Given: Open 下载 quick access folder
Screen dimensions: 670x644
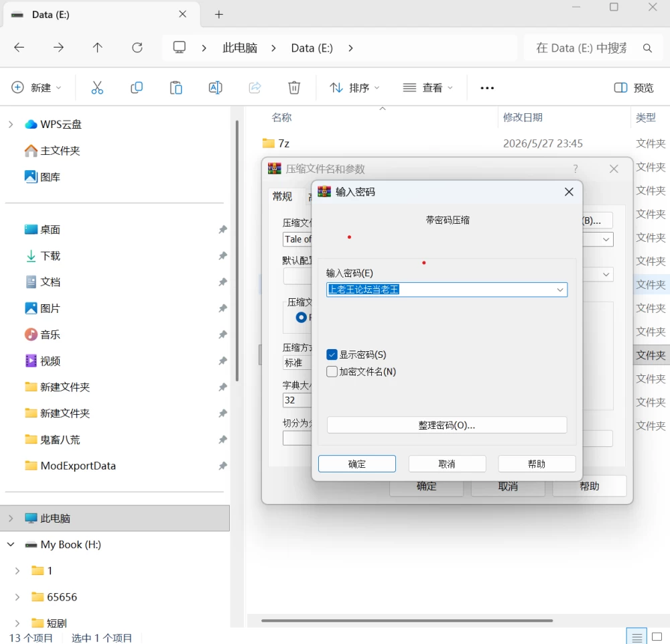Looking at the screenshot, I should (x=50, y=256).
